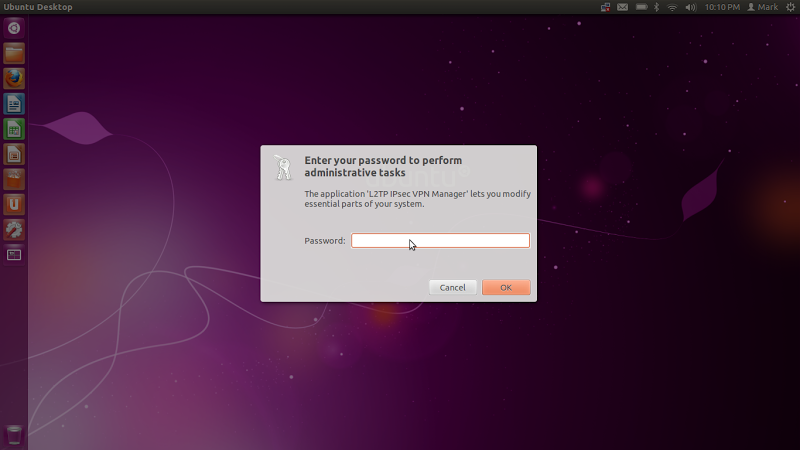Open System Settings wrench-and-gear launcher icon
The height and width of the screenshot is (450, 800).
14,230
